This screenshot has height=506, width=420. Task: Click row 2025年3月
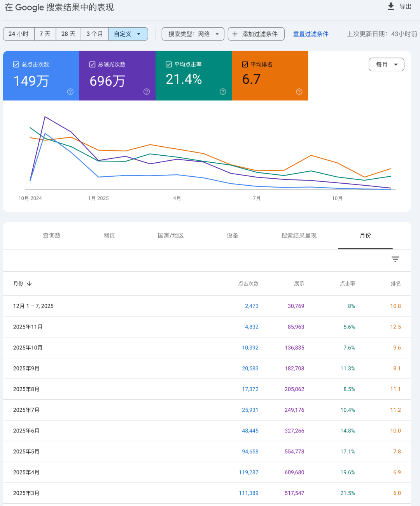click(207, 493)
